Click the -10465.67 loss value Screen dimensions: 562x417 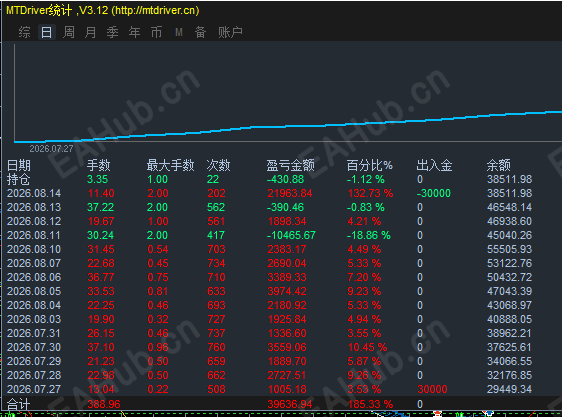pyautogui.click(x=291, y=235)
